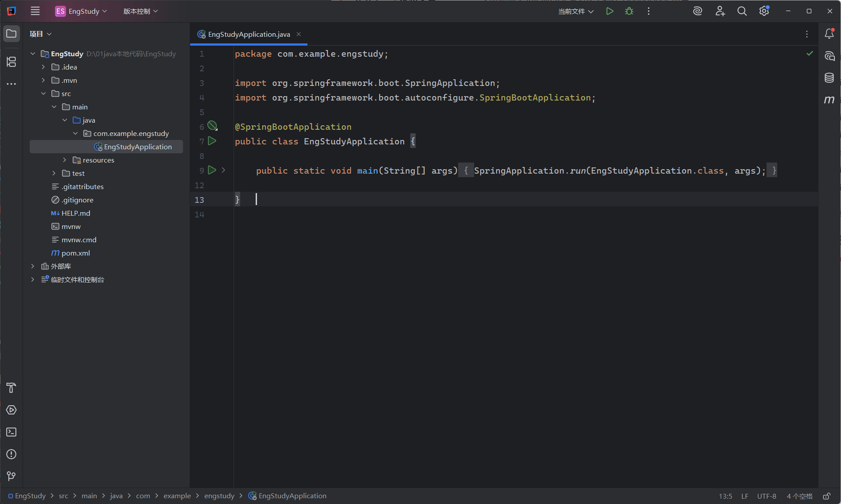841x504 pixels.
Task: Collapse the src folder
Action: 43,93
